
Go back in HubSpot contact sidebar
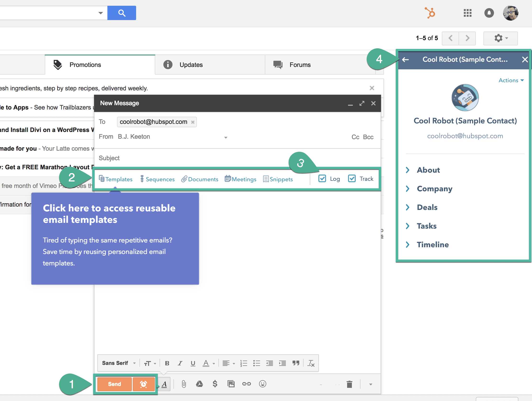(405, 60)
